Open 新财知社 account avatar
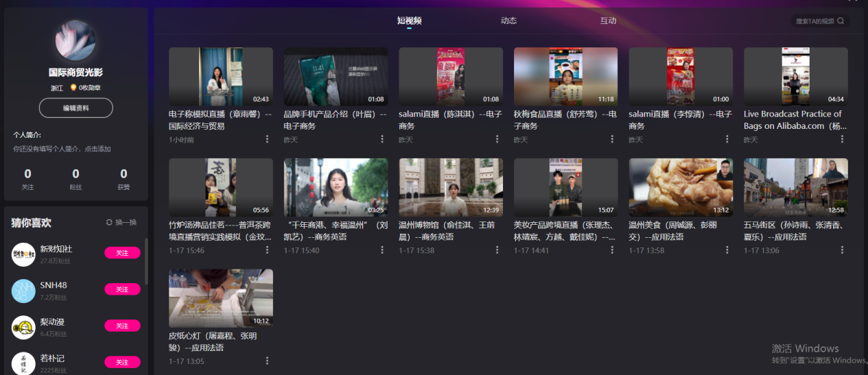868x375 pixels. (23, 254)
